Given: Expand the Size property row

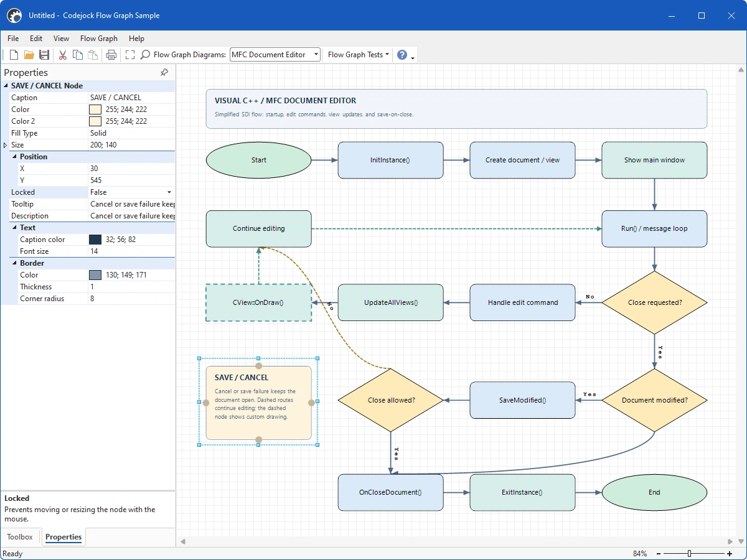Looking at the screenshot, I should 6,145.
